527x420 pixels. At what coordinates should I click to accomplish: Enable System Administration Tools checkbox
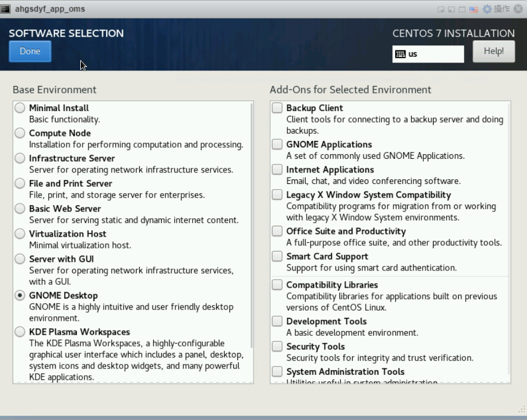tap(277, 372)
